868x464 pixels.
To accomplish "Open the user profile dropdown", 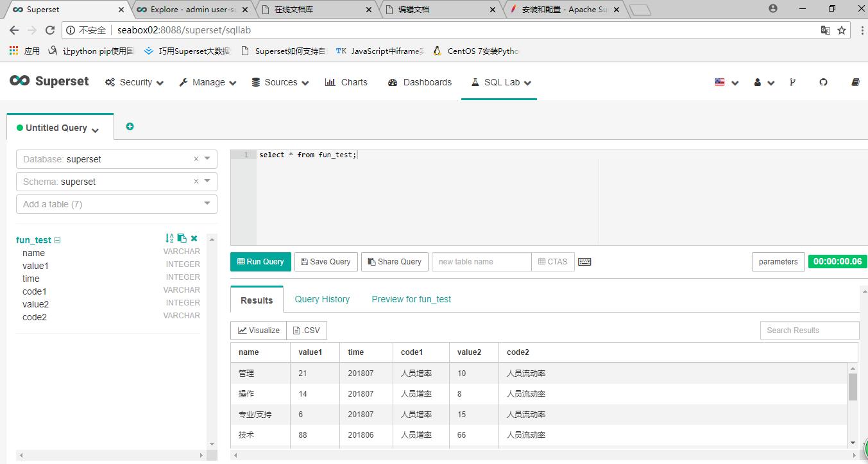I will 764,82.
